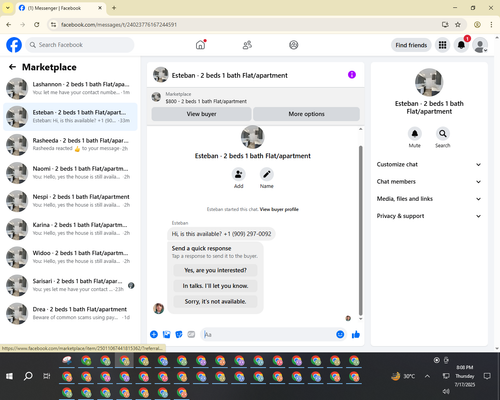
Task: Add people to the Esteban chat
Action: click(x=239, y=174)
